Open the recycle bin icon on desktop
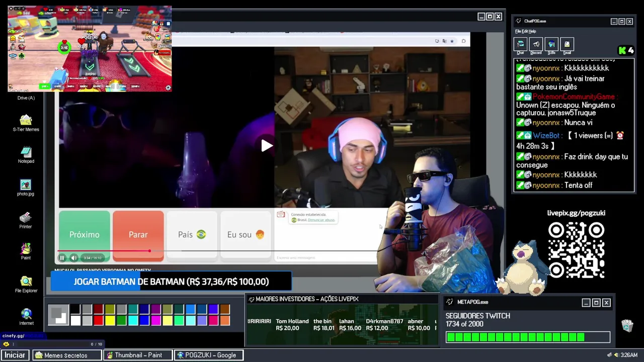This screenshot has height=362, width=644. click(x=627, y=325)
